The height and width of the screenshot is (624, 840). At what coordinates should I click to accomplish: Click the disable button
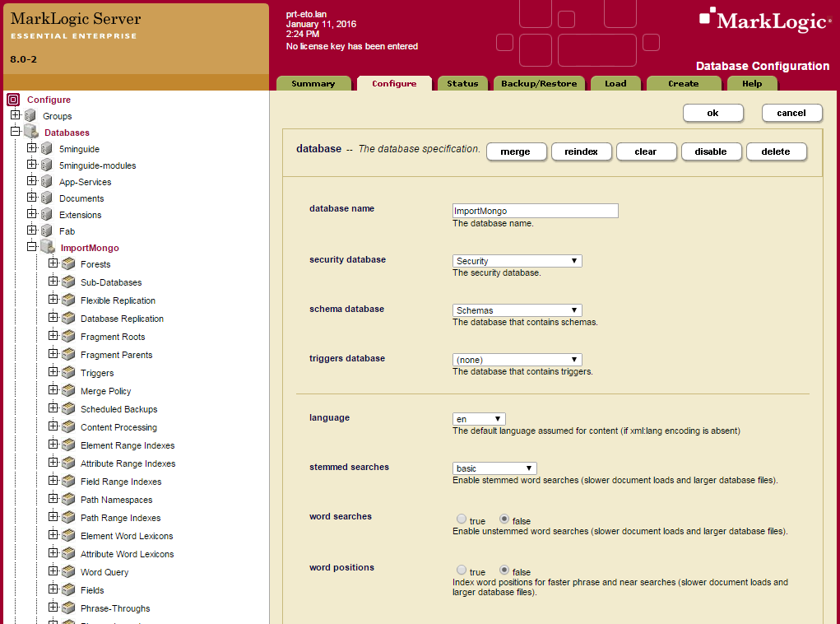(x=712, y=151)
